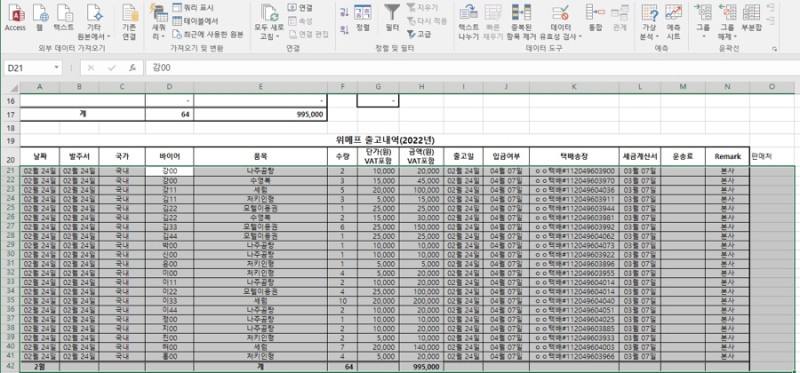
Task: Select column K header
Action: pos(574,87)
